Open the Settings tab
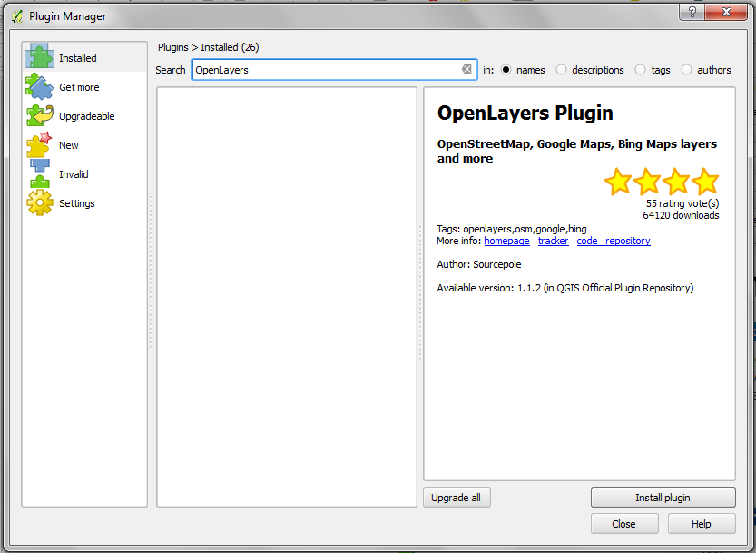 [x=76, y=203]
